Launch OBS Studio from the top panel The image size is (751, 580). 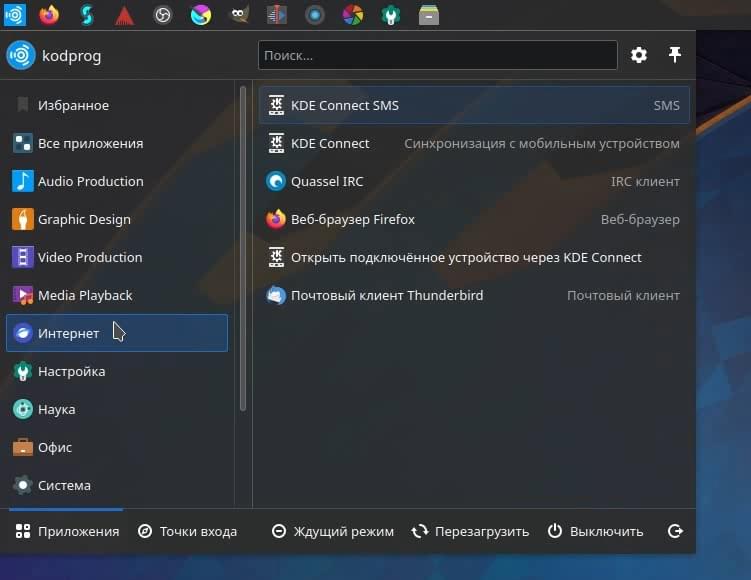pyautogui.click(x=163, y=15)
